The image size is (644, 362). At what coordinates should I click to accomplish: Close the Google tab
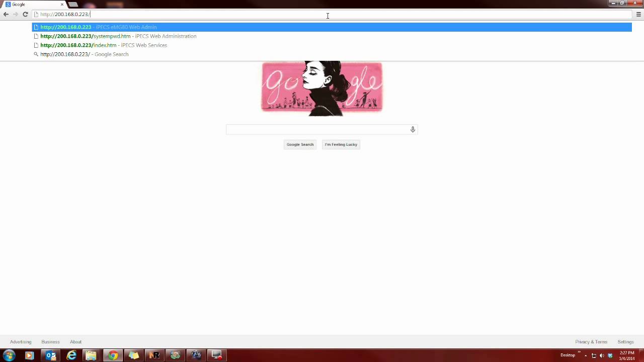tap(62, 5)
